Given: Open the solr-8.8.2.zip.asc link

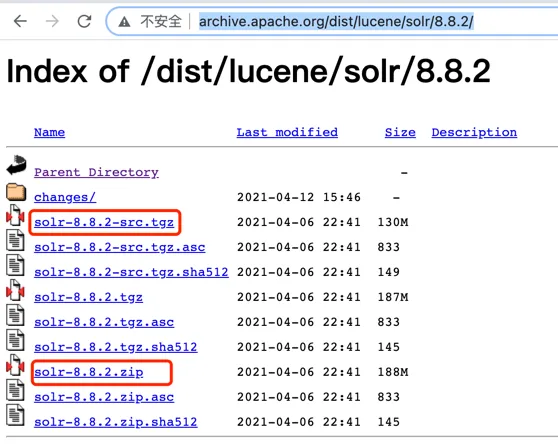Looking at the screenshot, I should [x=104, y=397].
